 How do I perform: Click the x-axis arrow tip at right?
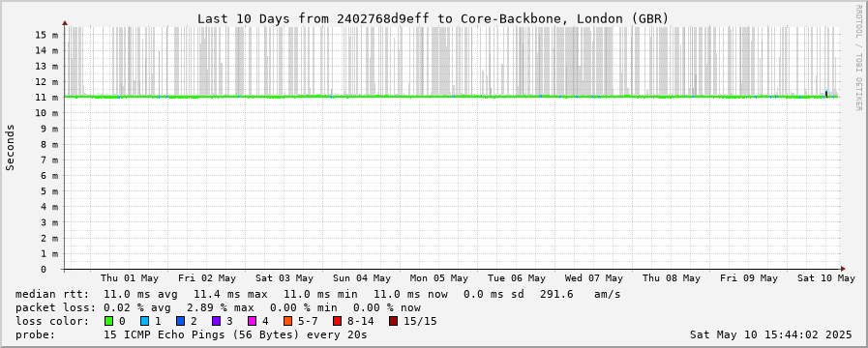point(842,270)
